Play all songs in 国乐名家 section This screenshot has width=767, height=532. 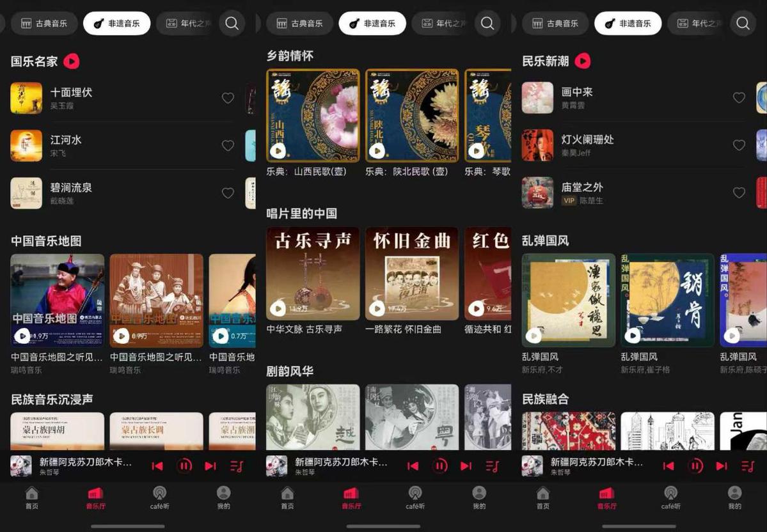click(71, 61)
